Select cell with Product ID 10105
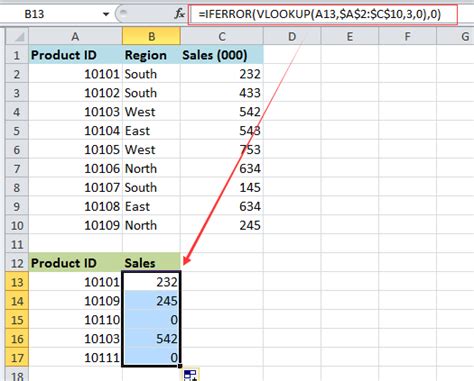 coord(75,149)
